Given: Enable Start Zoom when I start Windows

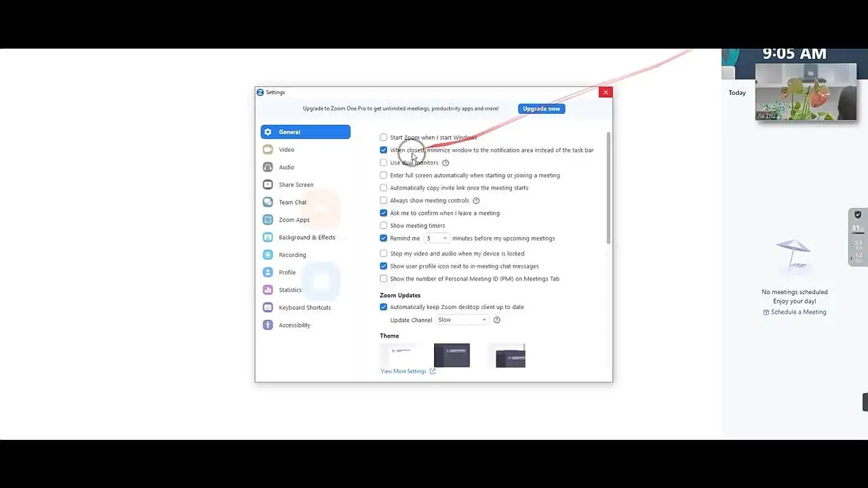Looking at the screenshot, I should pos(384,138).
